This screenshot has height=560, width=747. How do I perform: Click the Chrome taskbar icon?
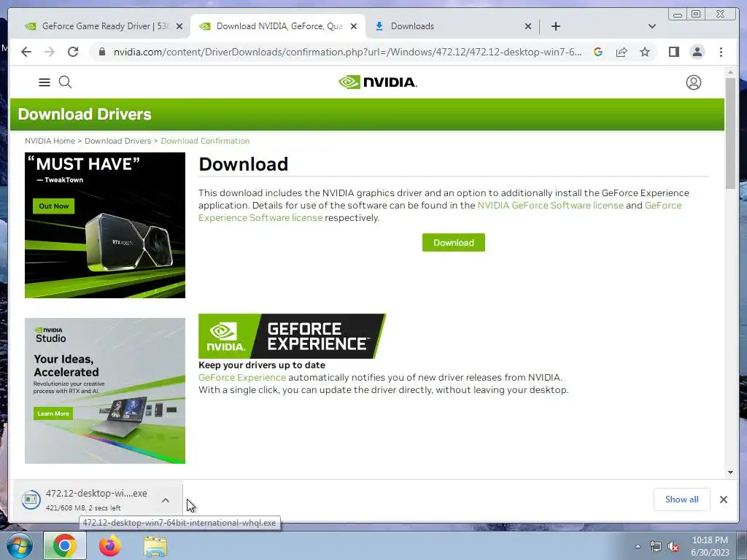tap(65, 545)
